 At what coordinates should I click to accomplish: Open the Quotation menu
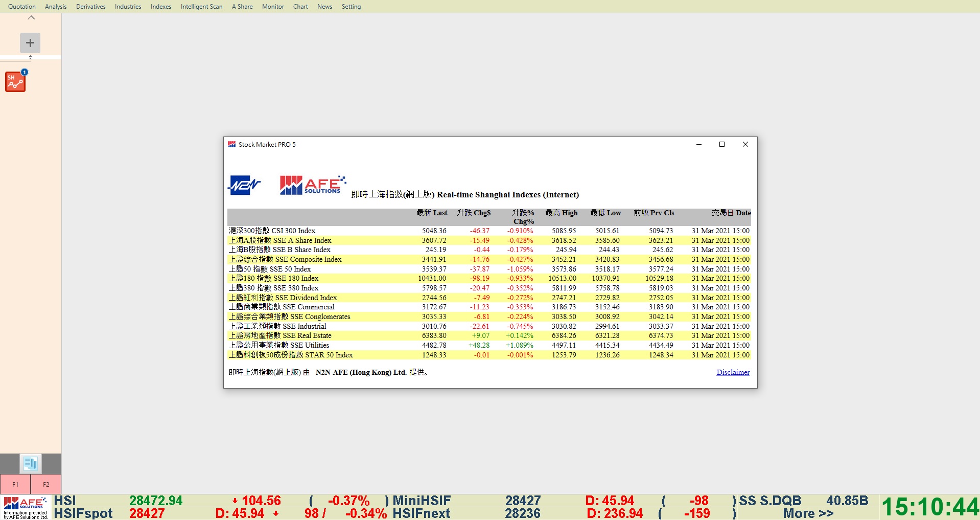tap(22, 7)
